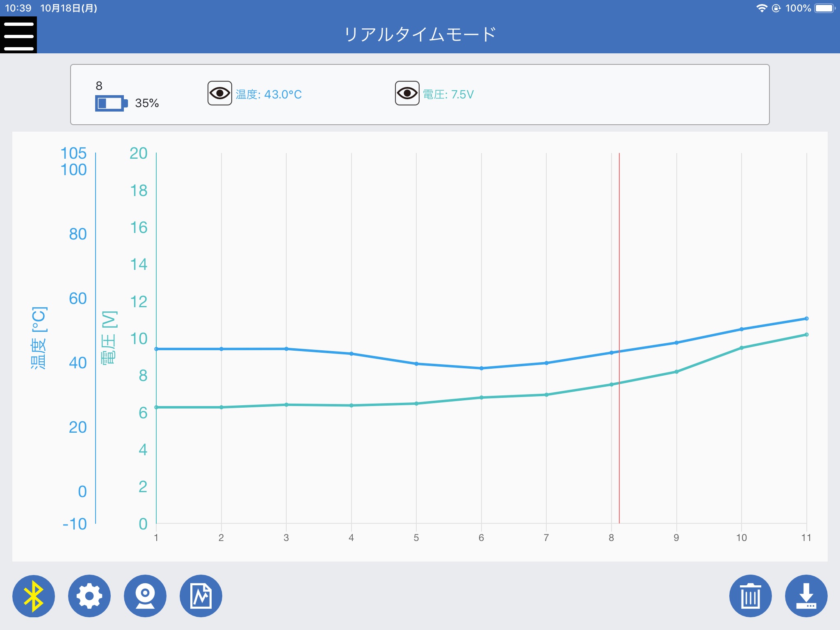This screenshot has height=630, width=840.
Task: Tap the Bluetooth connection button
Action: point(34,596)
